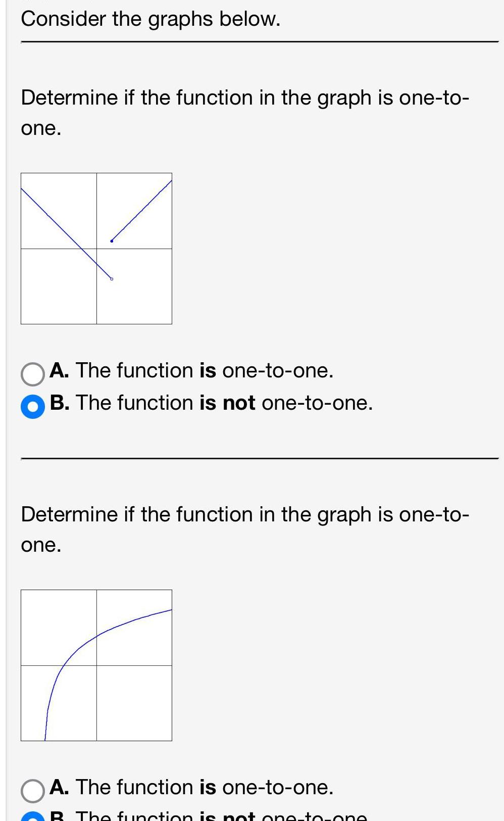The image size is (504, 821).
Task: Click the open circle endpoint on the first graph
Action: (112, 278)
